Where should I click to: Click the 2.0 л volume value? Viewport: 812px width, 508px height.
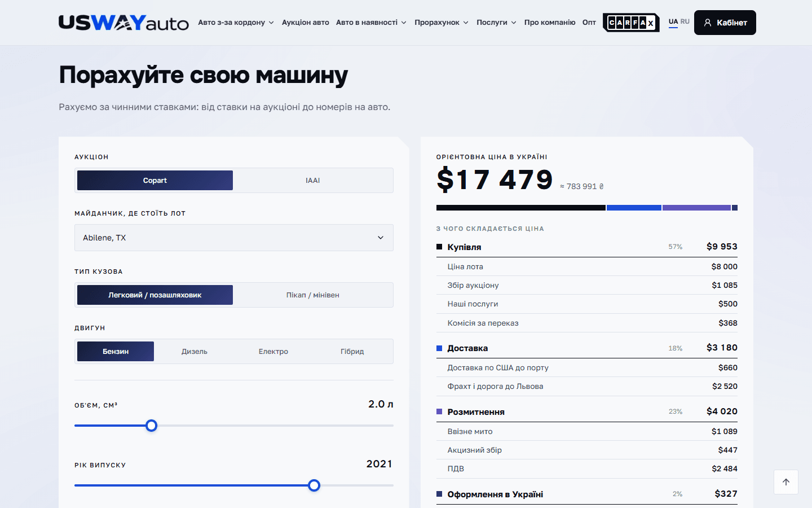pyautogui.click(x=381, y=404)
